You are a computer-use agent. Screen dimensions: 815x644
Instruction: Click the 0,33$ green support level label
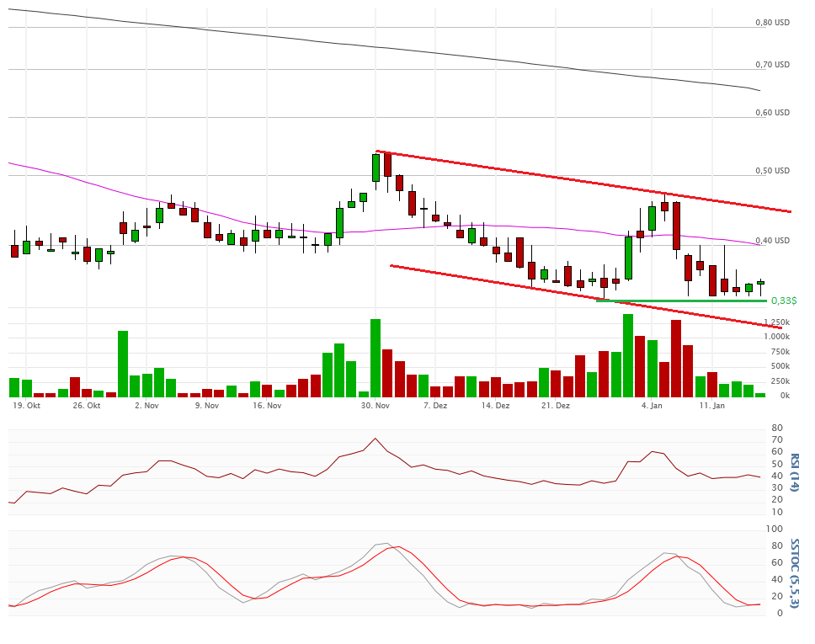[x=783, y=301]
